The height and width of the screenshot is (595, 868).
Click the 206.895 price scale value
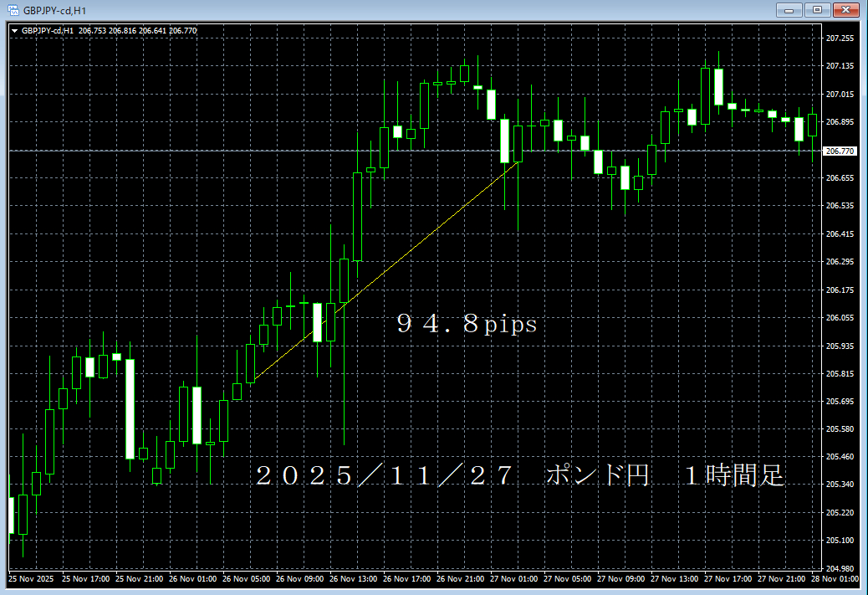coord(840,122)
